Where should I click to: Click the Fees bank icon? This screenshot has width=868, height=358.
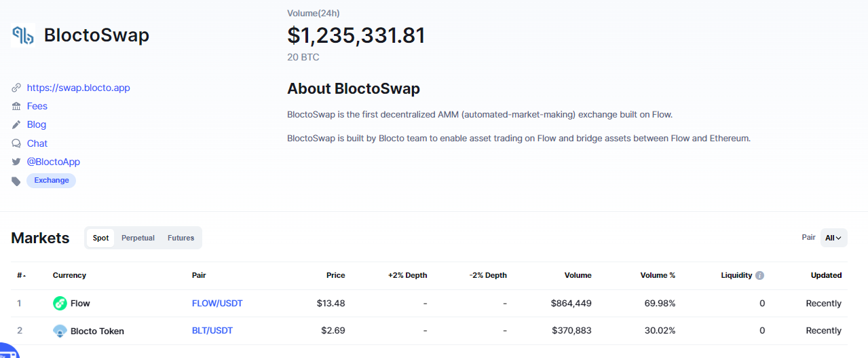(x=16, y=107)
